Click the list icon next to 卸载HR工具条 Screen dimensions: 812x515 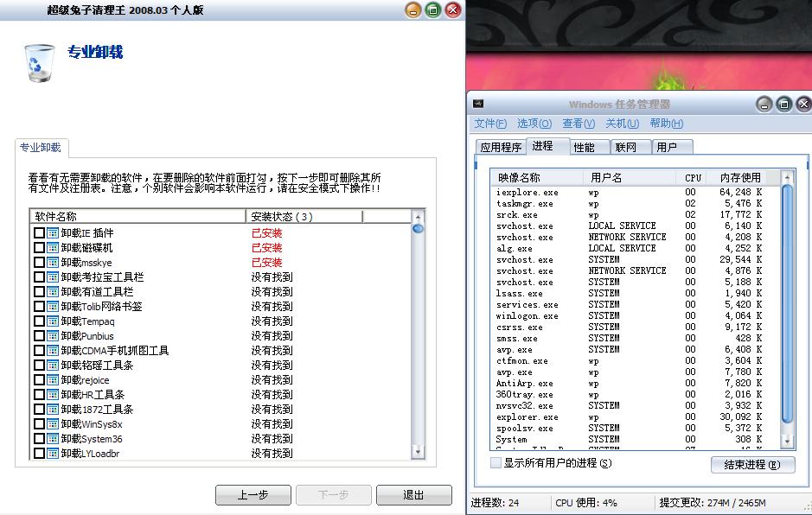coord(52,394)
